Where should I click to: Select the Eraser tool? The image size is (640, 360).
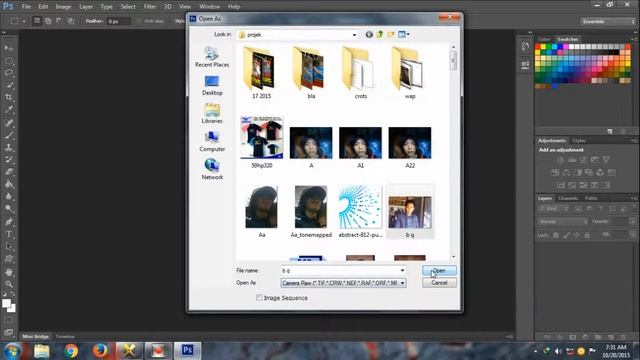[9, 172]
